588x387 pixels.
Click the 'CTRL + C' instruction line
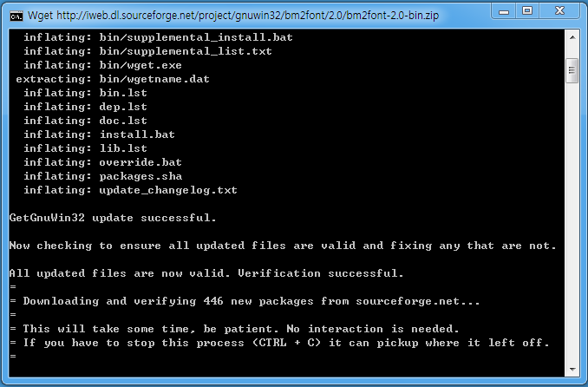click(279, 343)
